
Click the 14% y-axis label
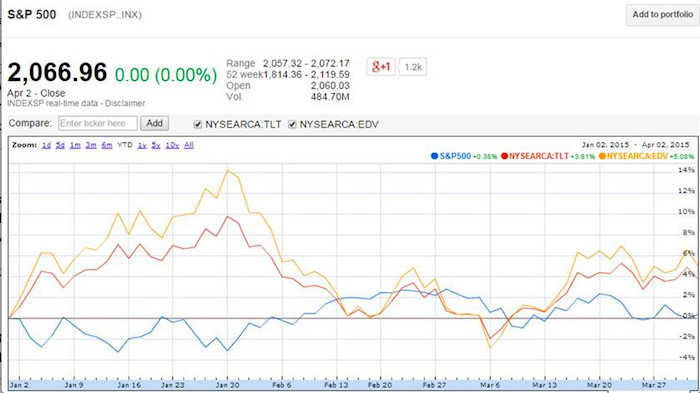[x=687, y=170]
